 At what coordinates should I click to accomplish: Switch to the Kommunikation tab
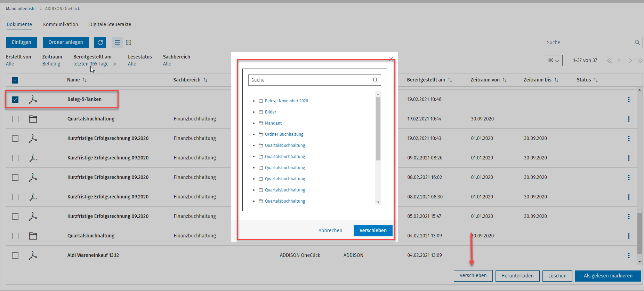coord(61,24)
